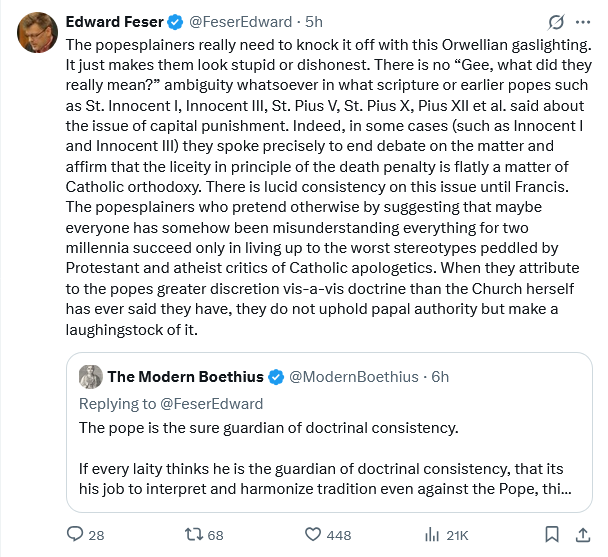Click the share icon on the tweet

tap(584, 535)
